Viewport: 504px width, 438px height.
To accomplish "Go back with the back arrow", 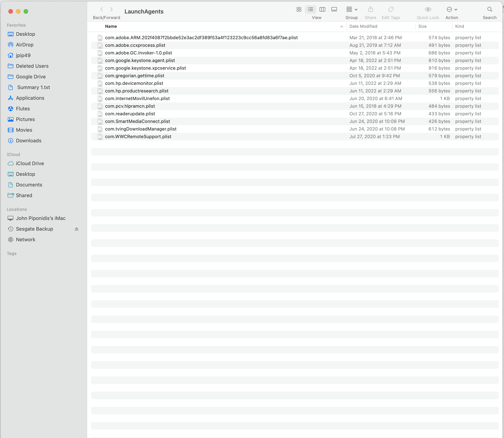I will coord(102,10).
